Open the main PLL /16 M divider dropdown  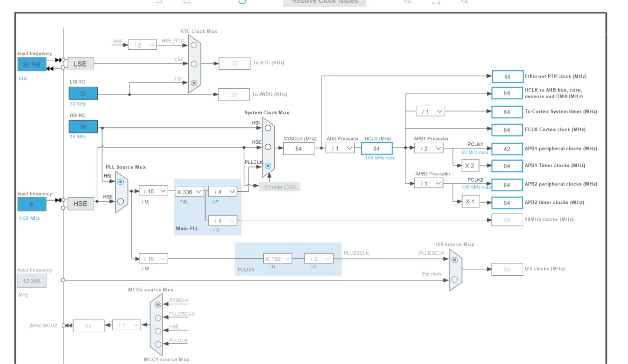tap(153, 191)
